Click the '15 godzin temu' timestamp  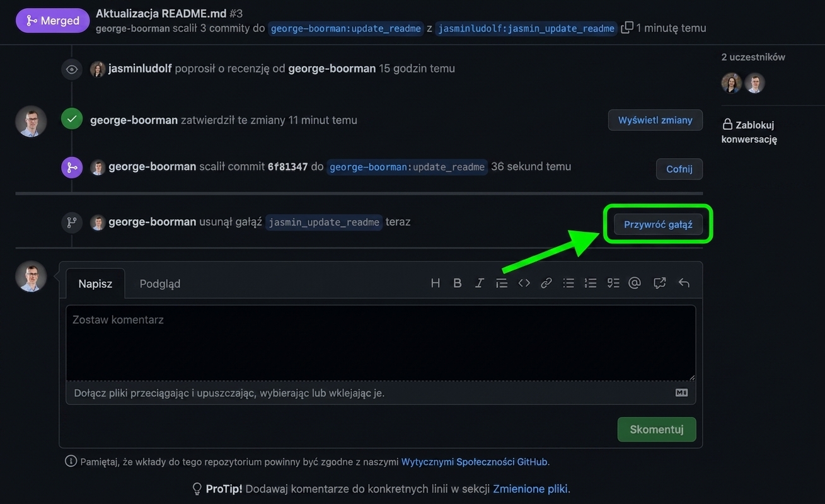coord(417,68)
